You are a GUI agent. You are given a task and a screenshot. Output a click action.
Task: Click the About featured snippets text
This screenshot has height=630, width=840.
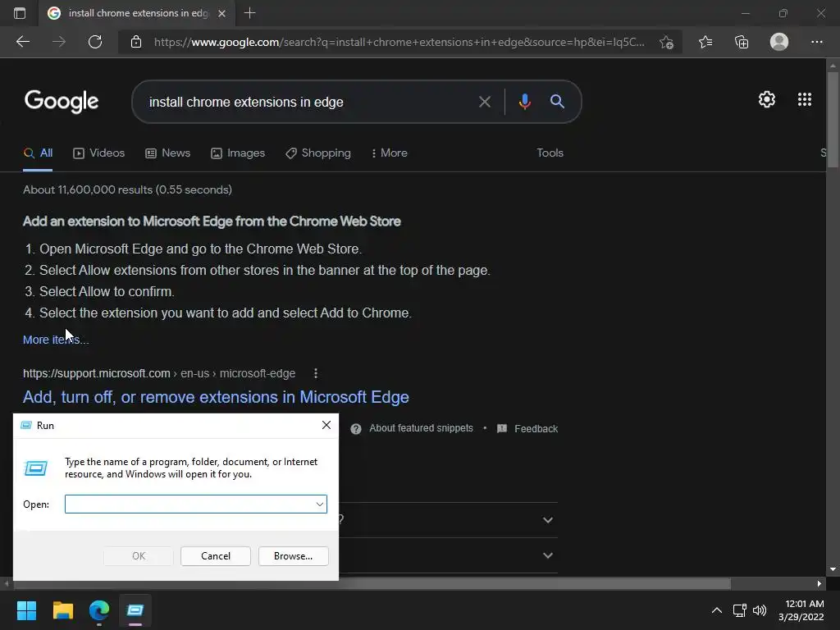point(421,428)
